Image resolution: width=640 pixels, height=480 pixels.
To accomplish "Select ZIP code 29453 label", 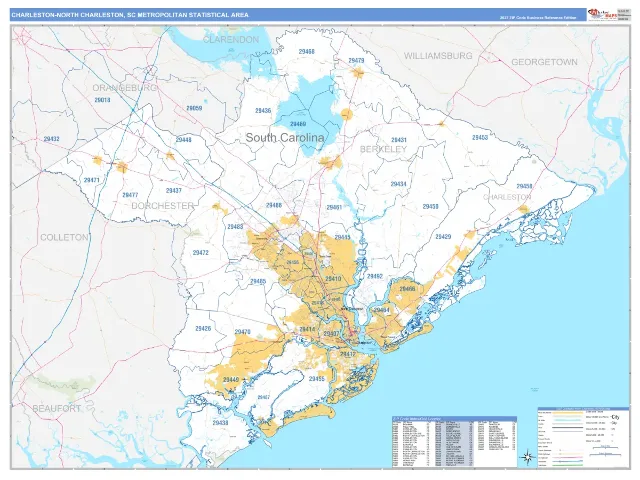I will coord(480,138).
